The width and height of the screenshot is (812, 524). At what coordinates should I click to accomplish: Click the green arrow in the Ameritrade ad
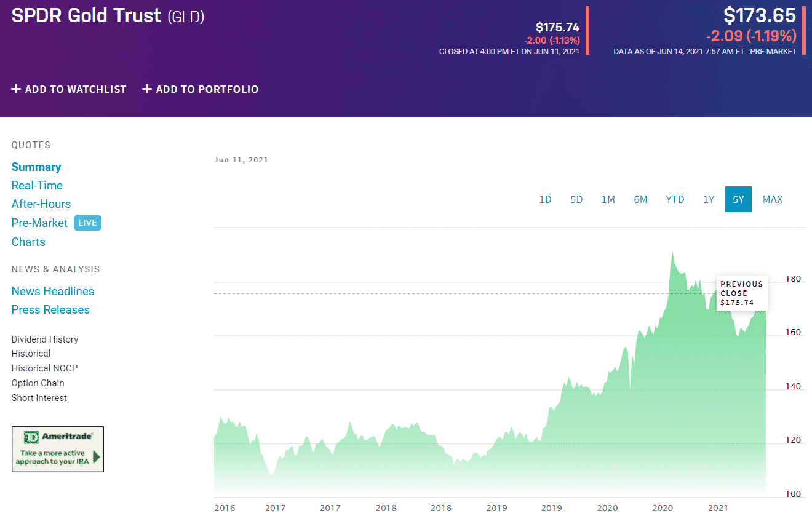pyautogui.click(x=97, y=457)
